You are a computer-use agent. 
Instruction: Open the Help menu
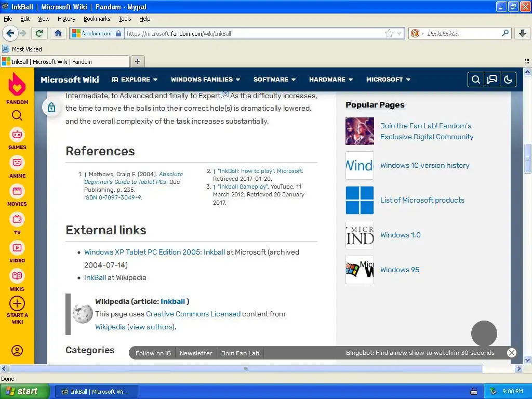point(144,19)
